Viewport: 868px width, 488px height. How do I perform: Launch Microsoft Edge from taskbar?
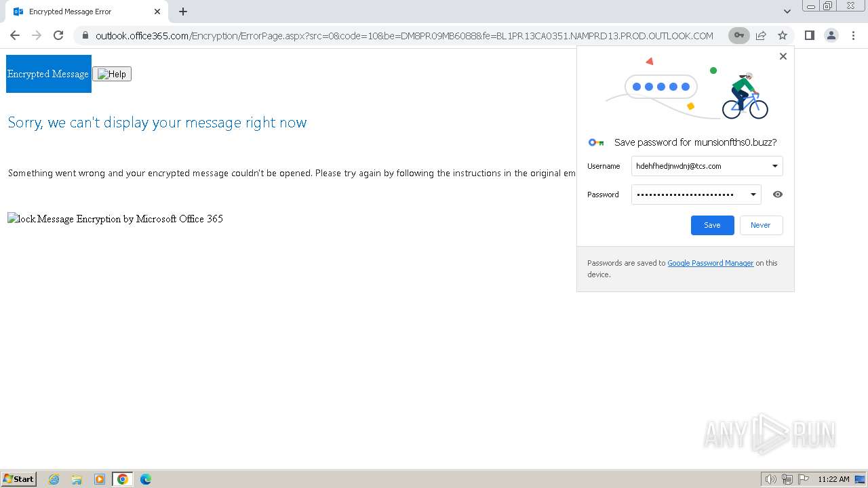tap(146, 479)
